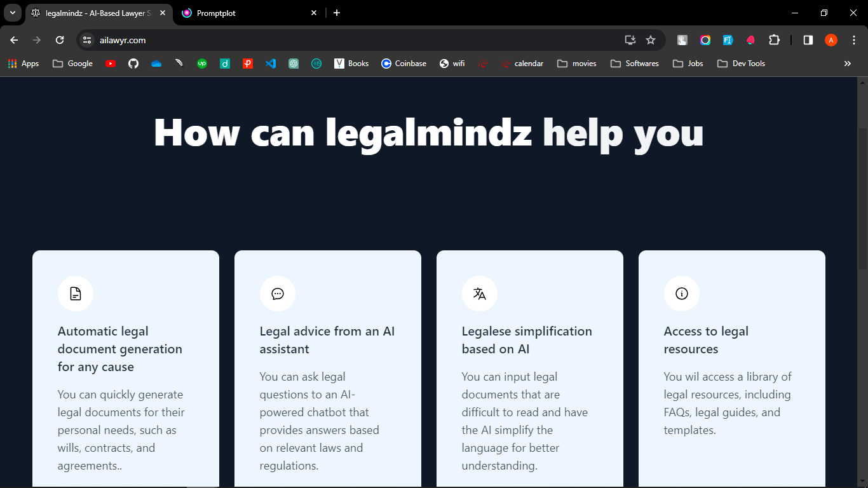Open the teal d bookmark icon
868x488 pixels.
225,64
